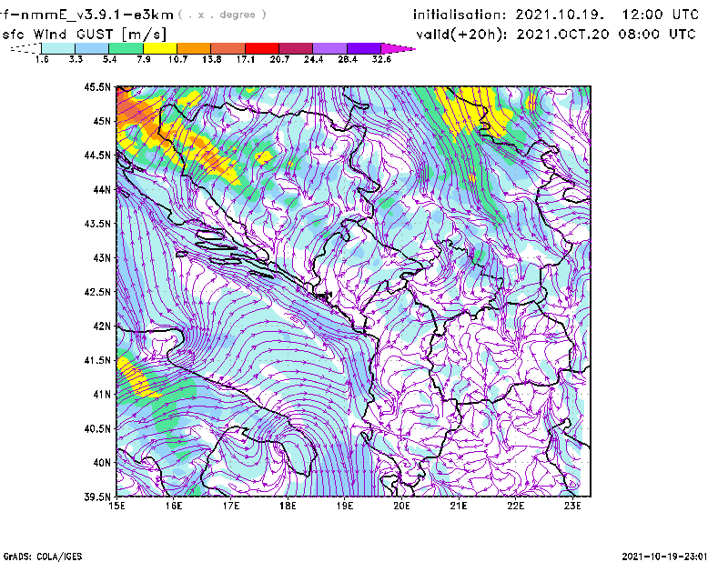Click the light blue legend swatch 3.3–5.4

(92, 48)
